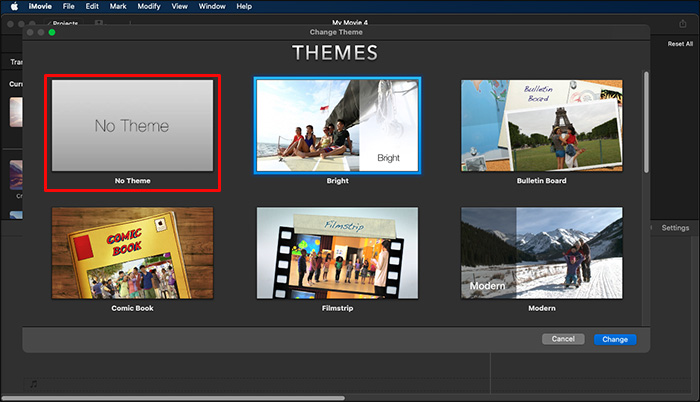Open the View menu
Screen dimensions: 700x402
(180, 6)
